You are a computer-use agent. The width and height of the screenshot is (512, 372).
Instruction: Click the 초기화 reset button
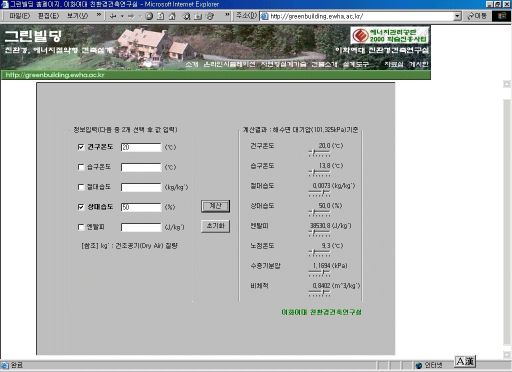[215, 226]
